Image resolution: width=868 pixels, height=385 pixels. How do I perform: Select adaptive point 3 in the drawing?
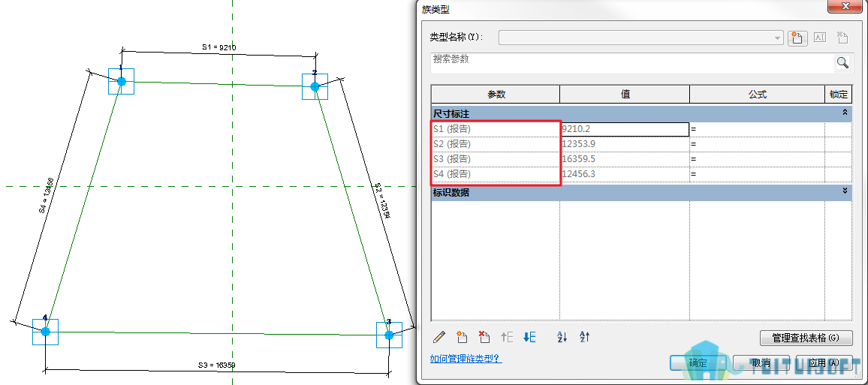[389, 335]
